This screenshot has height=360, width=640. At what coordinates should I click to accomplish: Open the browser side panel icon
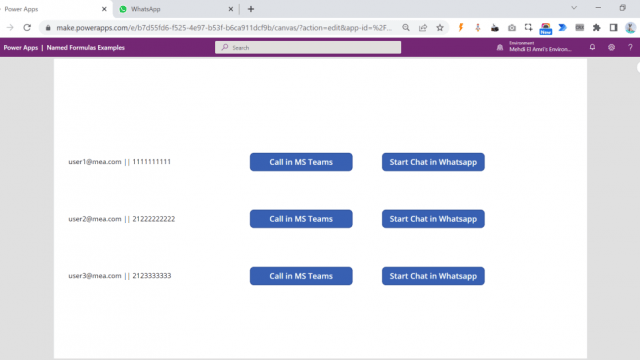[x=613, y=28]
